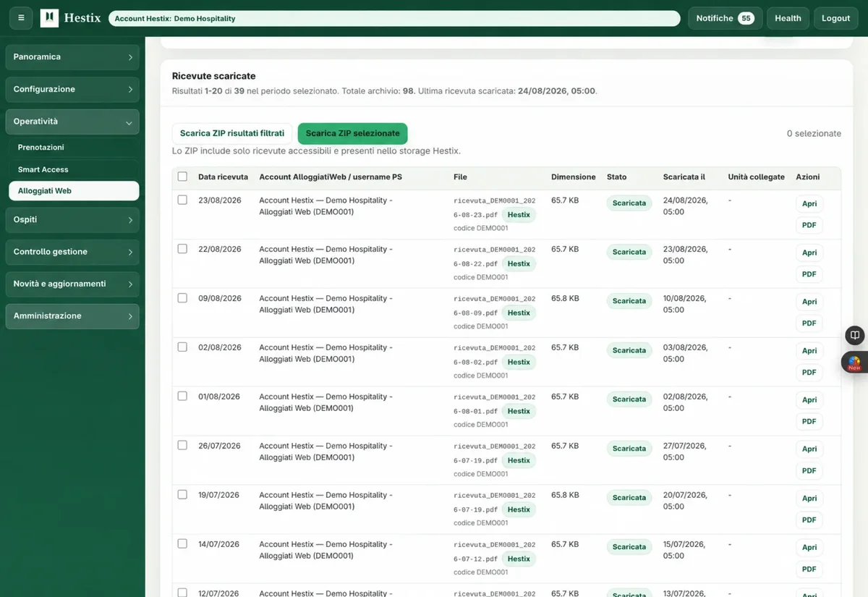Click Apri for receipt 19/07/2026
Viewport: 868px width, 597px height.
809,499
